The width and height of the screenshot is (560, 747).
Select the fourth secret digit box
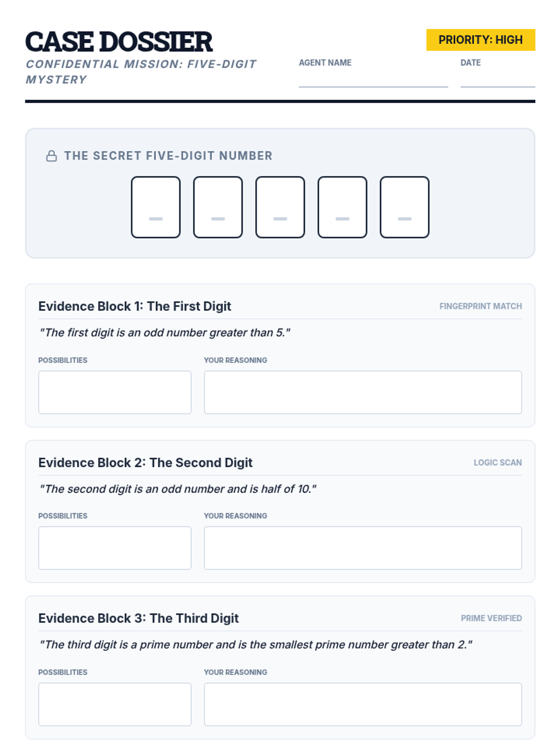(342, 207)
